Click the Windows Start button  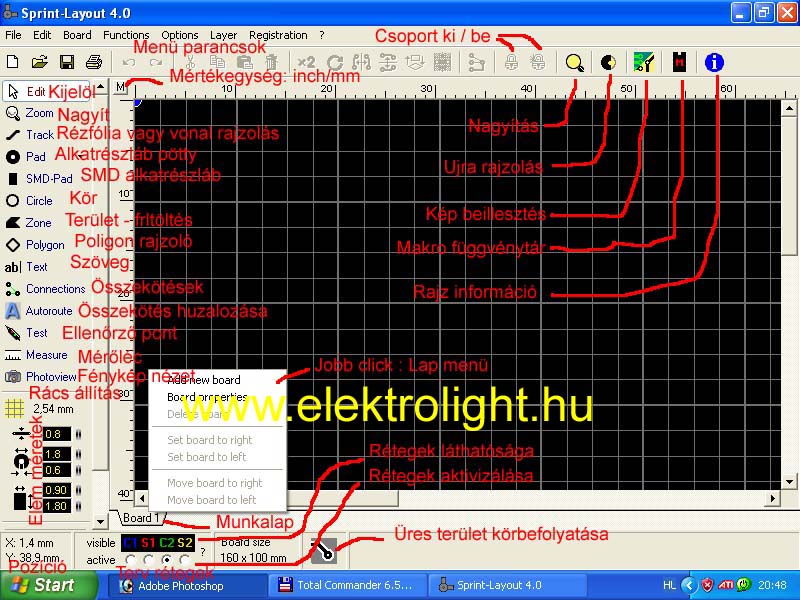pos(48,585)
